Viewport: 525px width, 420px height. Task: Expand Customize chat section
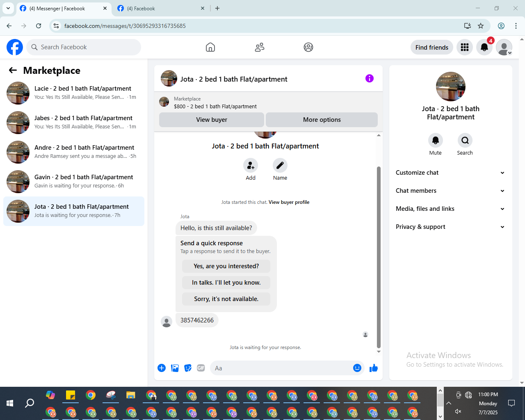coord(451,173)
